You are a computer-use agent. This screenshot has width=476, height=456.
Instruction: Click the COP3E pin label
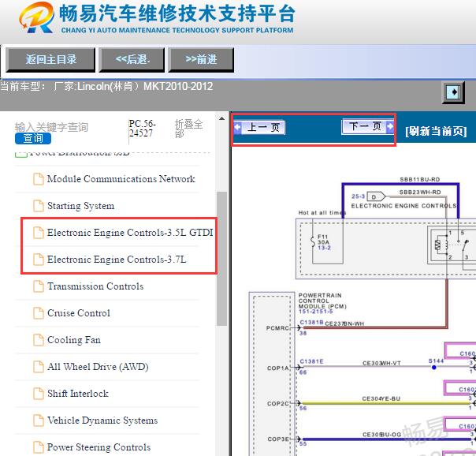(x=277, y=439)
